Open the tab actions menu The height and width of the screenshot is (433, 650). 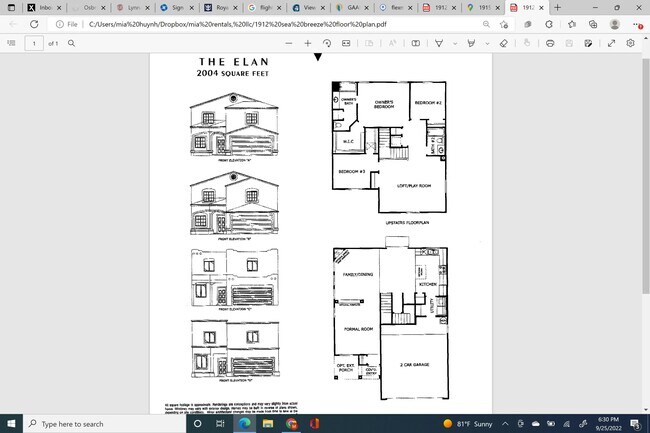(x=11, y=7)
